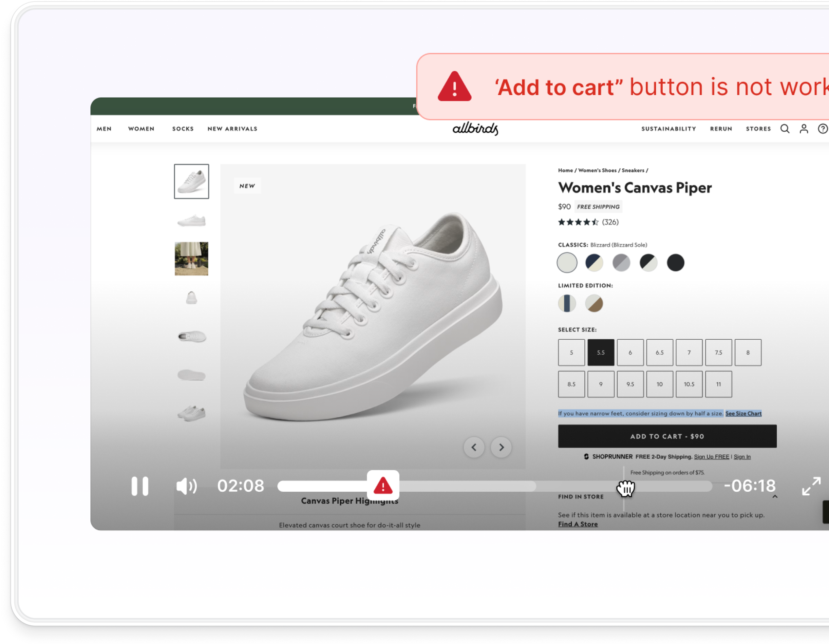Screen dimensions: 829x644
Task: Choose the grey two-tone color swatch
Action: pos(621,263)
